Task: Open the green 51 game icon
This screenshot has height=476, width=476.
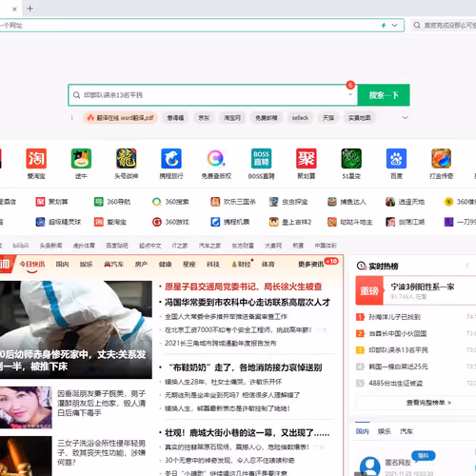Action: click(x=351, y=158)
